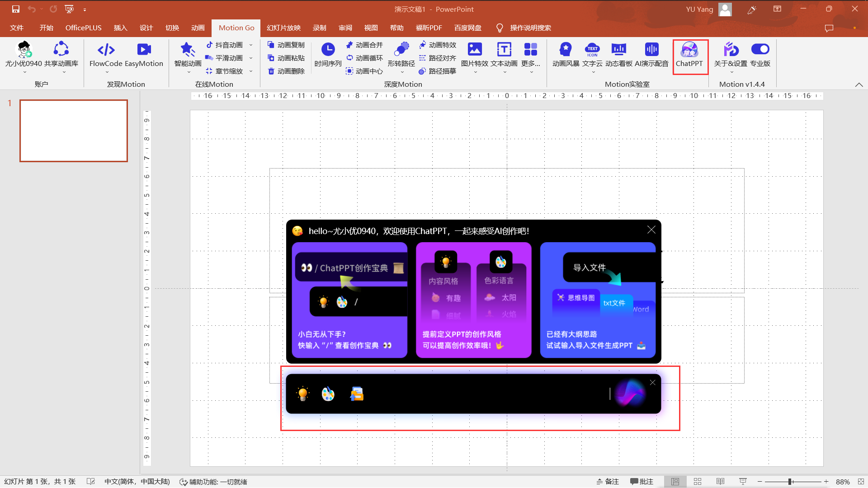The width and height of the screenshot is (868, 488).
Task: Open the 图片特效 image effects tool
Action: [x=475, y=53]
